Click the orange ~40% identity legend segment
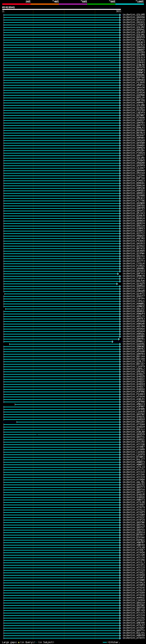This screenshot has height=644, width=146. (45, 4)
